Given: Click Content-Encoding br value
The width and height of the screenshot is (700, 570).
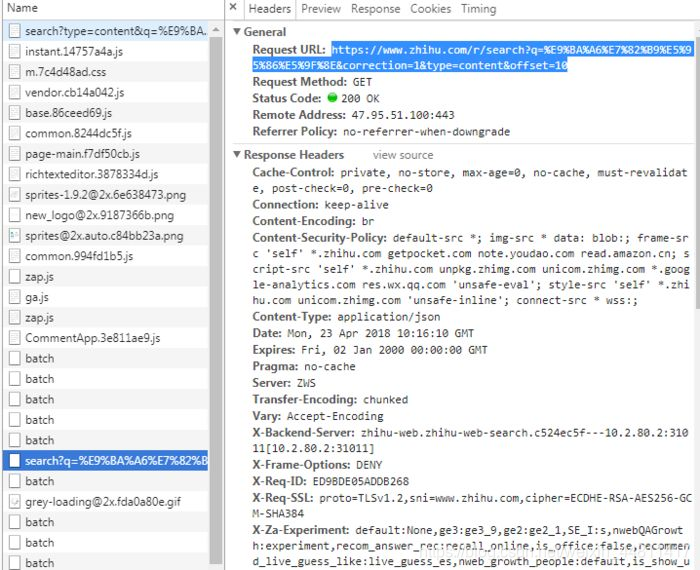Looking at the screenshot, I should click(368, 221).
